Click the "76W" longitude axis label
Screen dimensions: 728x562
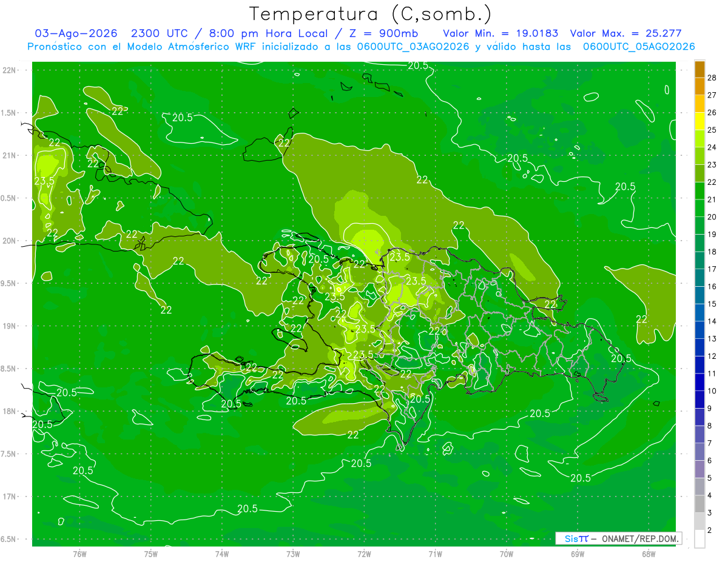[79, 554]
